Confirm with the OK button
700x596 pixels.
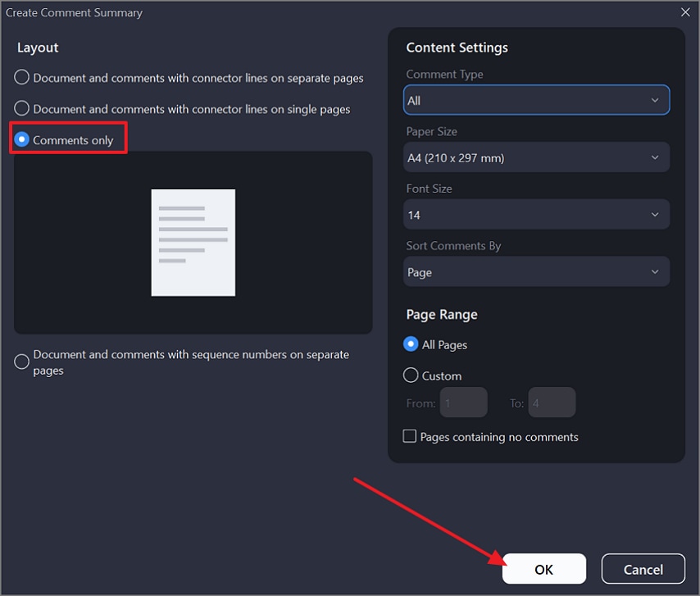tap(543, 569)
